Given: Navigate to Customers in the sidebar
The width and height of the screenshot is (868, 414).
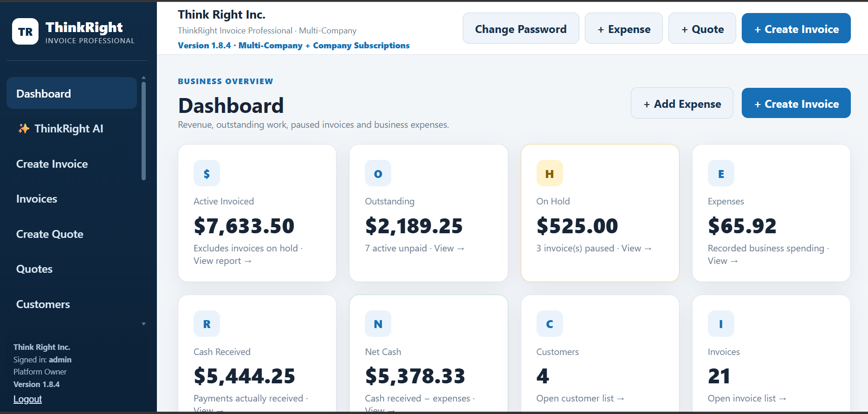Looking at the screenshot, I should [71, 304].
